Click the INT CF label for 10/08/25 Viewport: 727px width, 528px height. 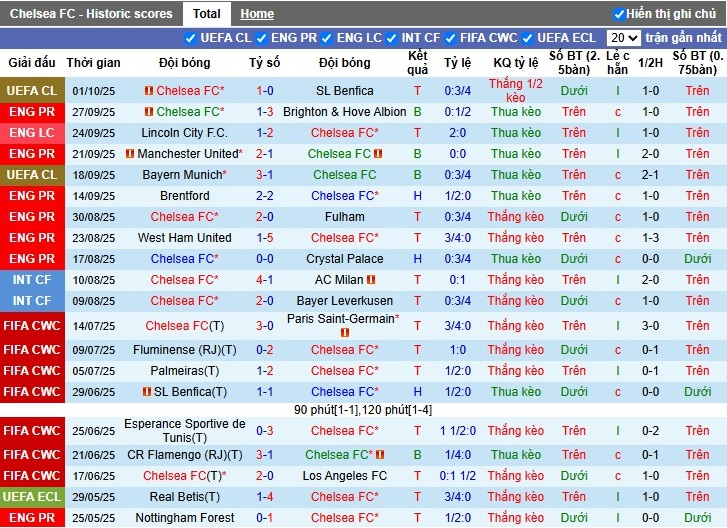32,280
